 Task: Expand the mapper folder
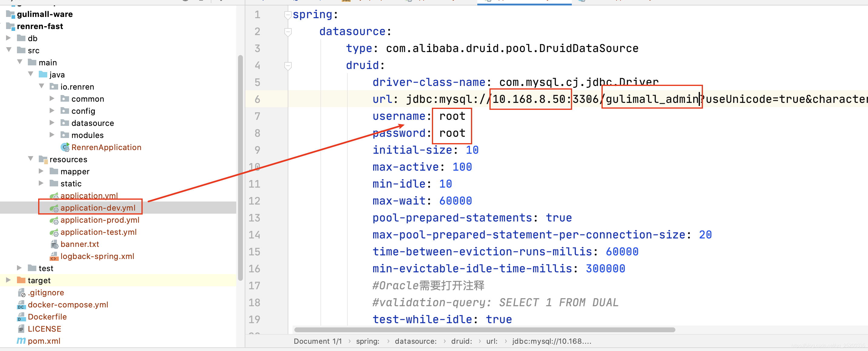[41, 171]
